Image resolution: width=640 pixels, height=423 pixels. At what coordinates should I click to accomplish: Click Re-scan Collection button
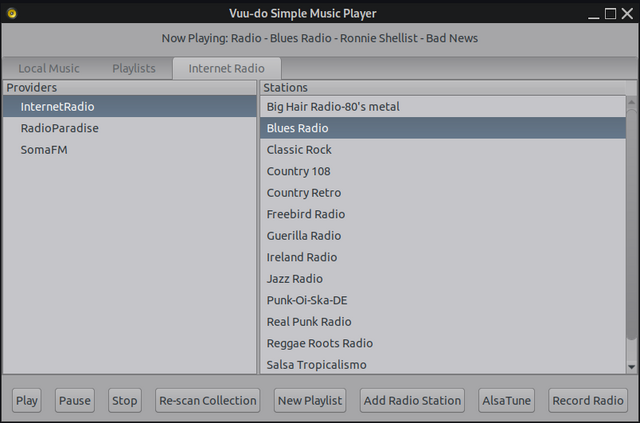[x=208, y=400]
